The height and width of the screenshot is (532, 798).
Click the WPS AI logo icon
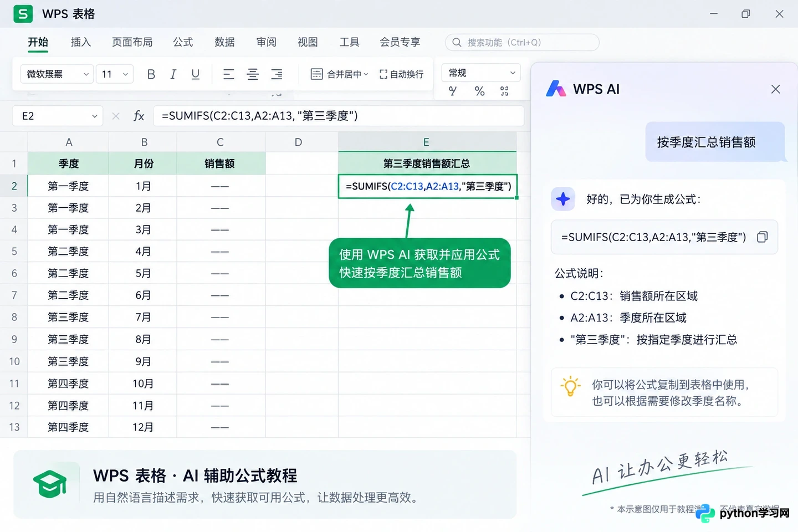point(556,89)
